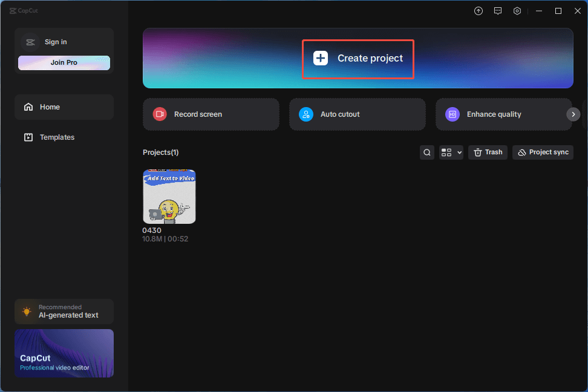
Task: Select the Record screen tool
Action: (x=211, y=114)
